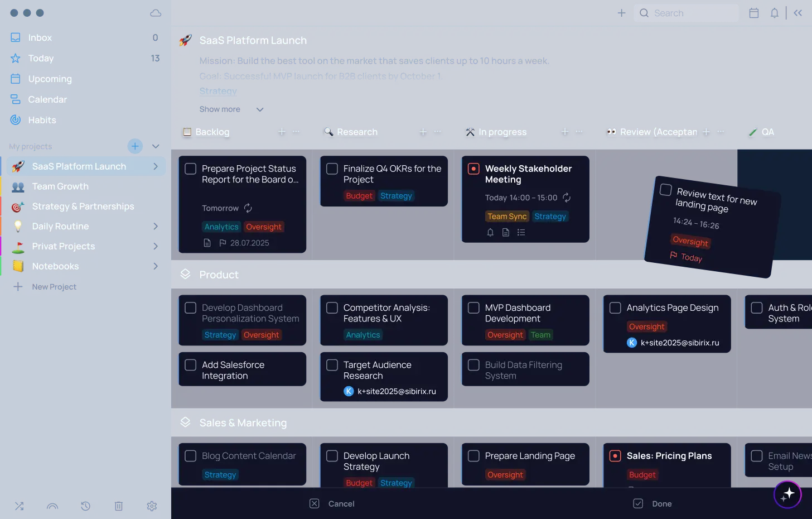Open the calendar icon next to search
Viewport: 812px width, 519px height.
[753, 13]
